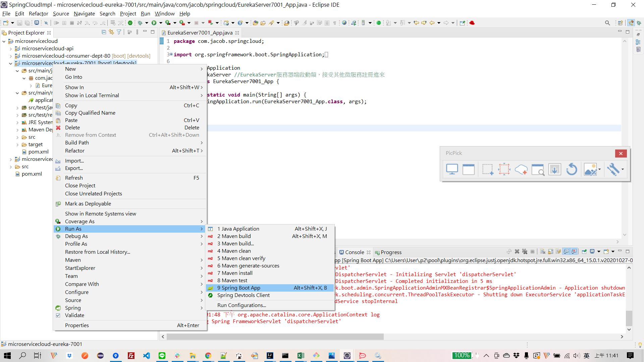Expand microservicecloud-api project node
This screenshot has height=362, width=644.
pyautogui.click(x=11, y=49)
